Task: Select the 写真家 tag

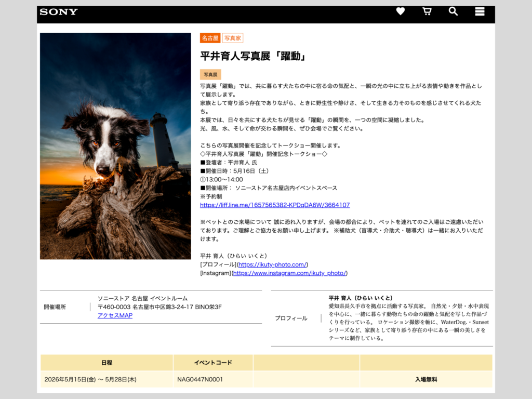Action: (x=233, y=38)
